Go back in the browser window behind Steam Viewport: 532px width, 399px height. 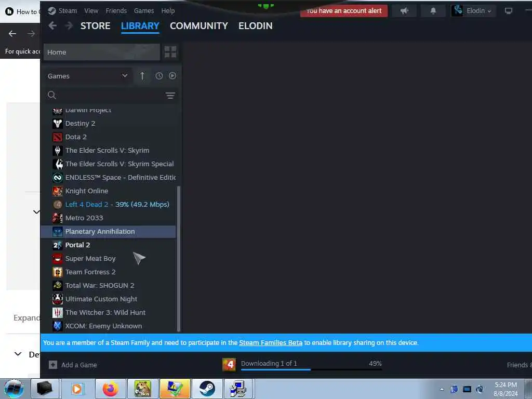coord(12,34)
